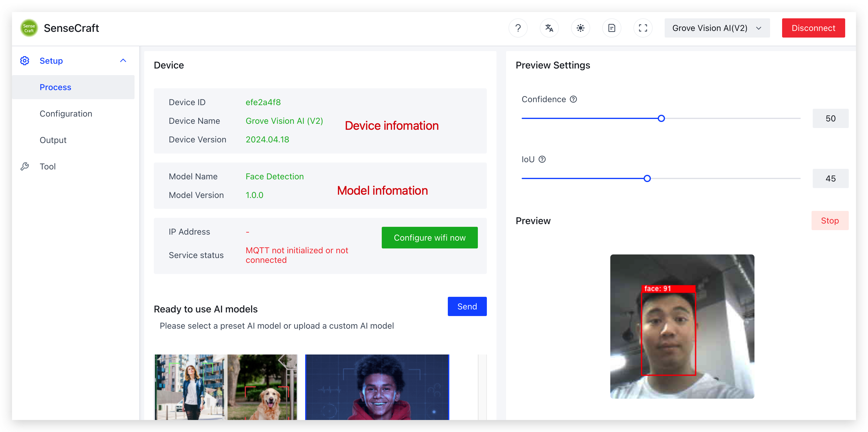Image resolution: width=868 pixels, height=432 pixels.
Task: Click the Setup menu label
Action: (x=51, y=61)
